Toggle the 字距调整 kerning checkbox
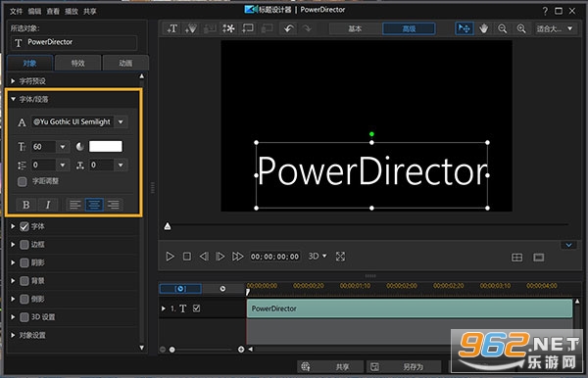The width and height of the screenshot is (588, 378). pyautogui.click(x=23, y=182)
